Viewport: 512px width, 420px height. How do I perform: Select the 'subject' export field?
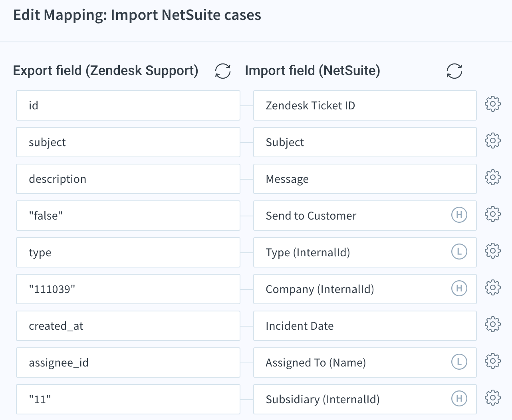click(x=128, y=142)
